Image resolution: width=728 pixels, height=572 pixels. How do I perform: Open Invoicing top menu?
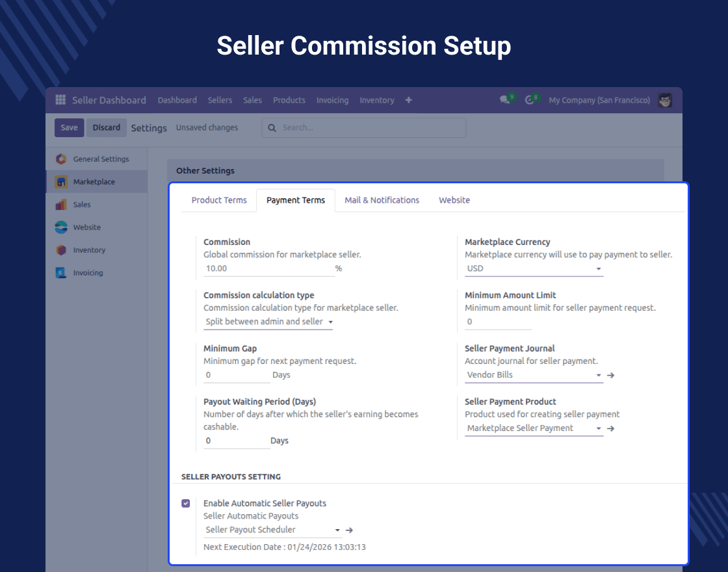332,100
